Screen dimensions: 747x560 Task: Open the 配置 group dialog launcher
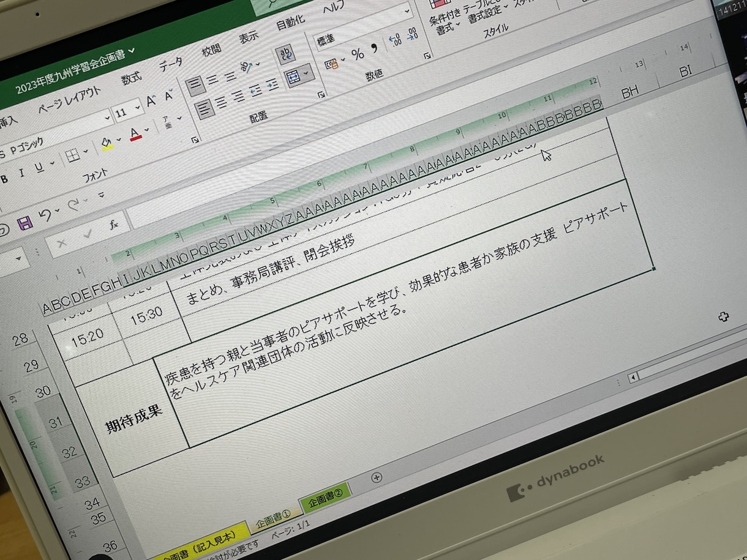[x=320, y=95]
